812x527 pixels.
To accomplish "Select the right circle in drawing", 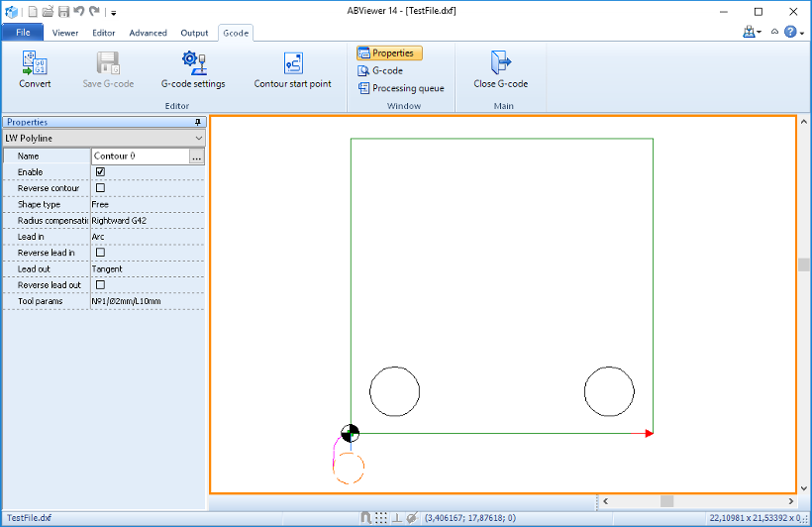I will (x=609, y=391).
